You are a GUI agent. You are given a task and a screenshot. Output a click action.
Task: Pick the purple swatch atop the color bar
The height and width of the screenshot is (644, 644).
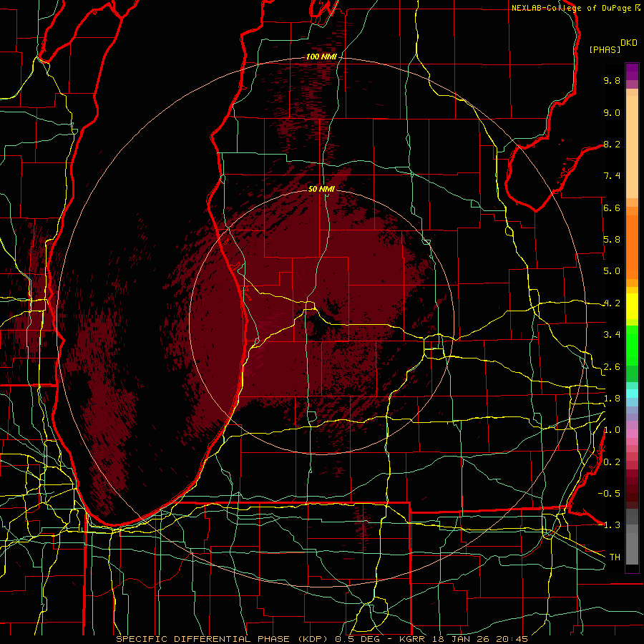(632, 72)
